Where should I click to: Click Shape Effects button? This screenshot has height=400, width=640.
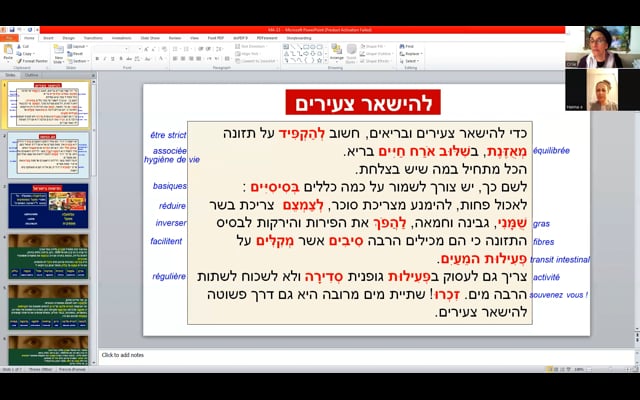click(x=375, y=61)
